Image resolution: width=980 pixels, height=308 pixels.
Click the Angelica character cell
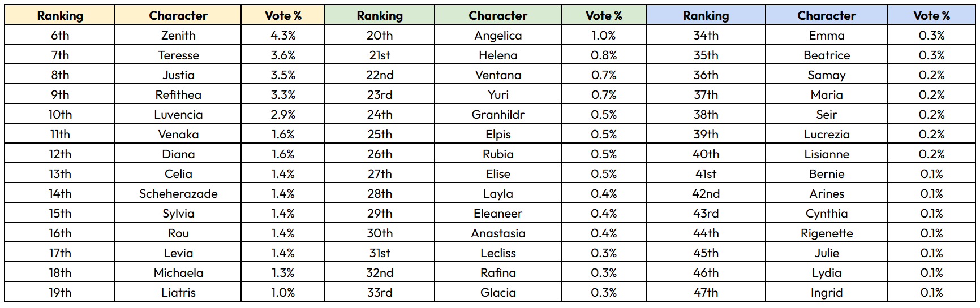tap(498, 35)
